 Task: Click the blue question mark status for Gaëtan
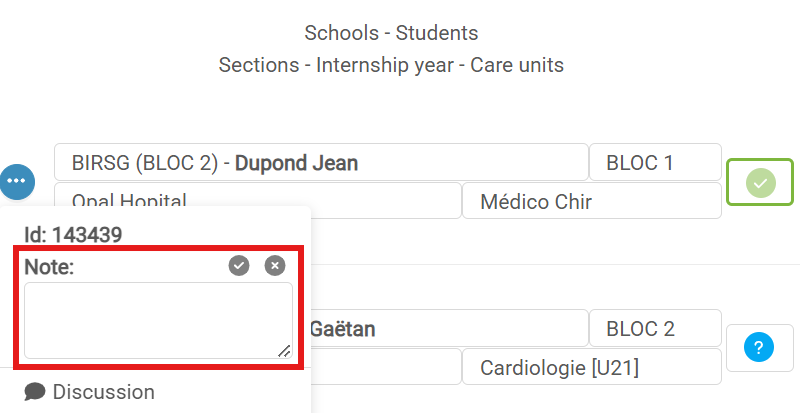759,348
